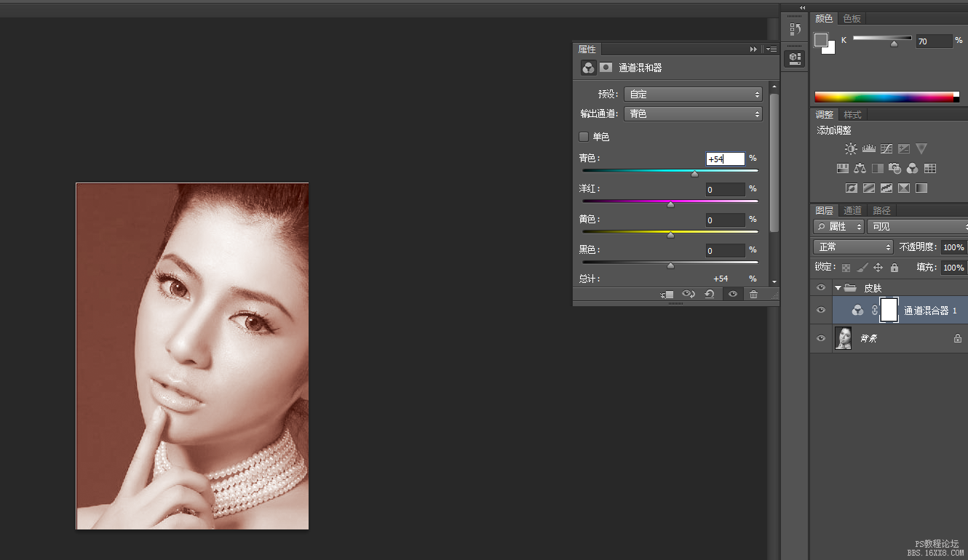
Task: Click the background color swatch
Action: click(830, 49)
